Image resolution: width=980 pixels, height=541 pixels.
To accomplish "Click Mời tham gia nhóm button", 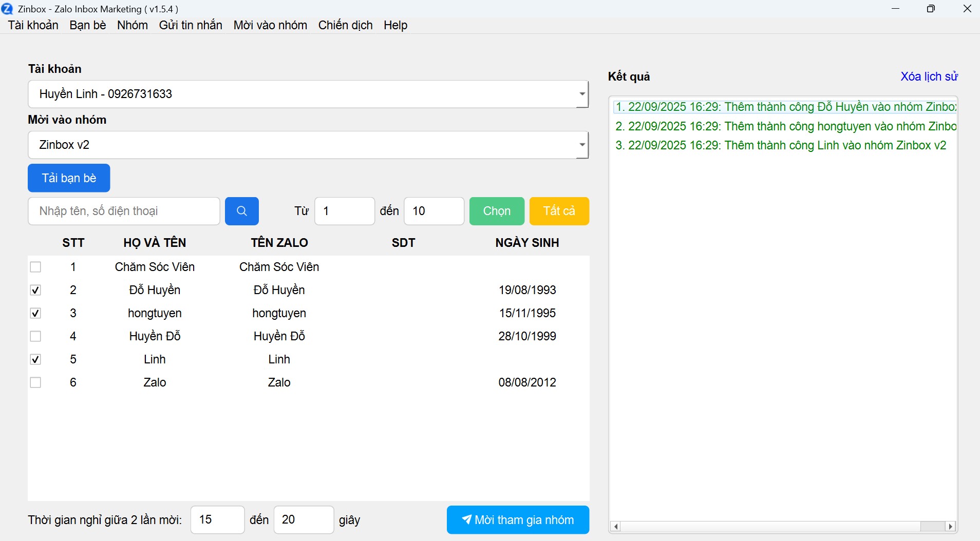I will tap(518, 520).
